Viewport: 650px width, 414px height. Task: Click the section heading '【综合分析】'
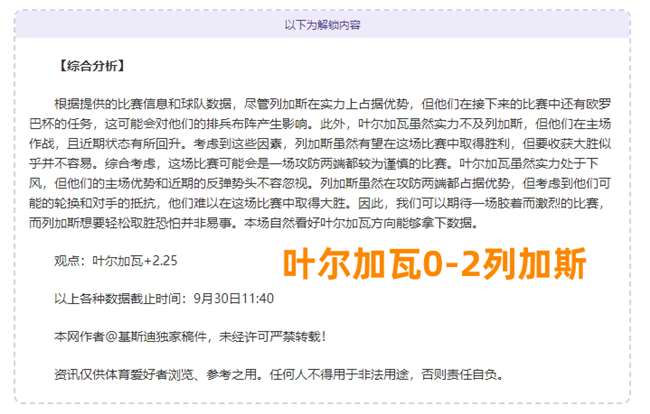pyautogui.click(x=92, y=65)
